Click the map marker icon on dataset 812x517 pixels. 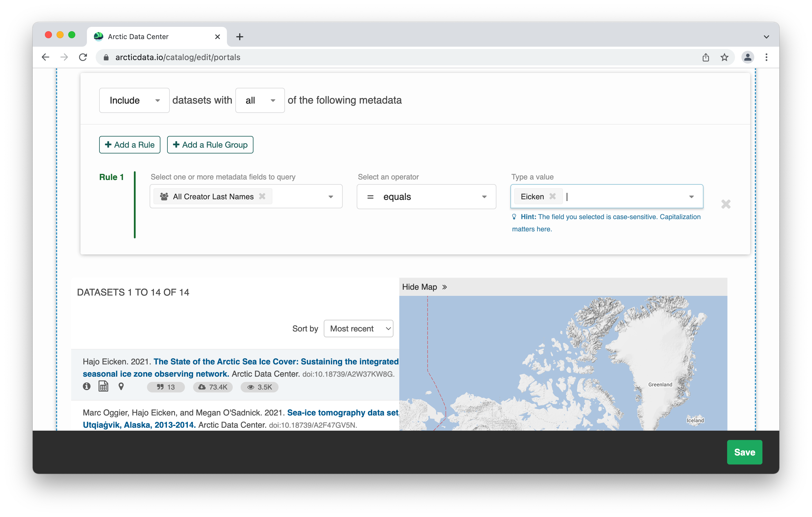(121, 387)
